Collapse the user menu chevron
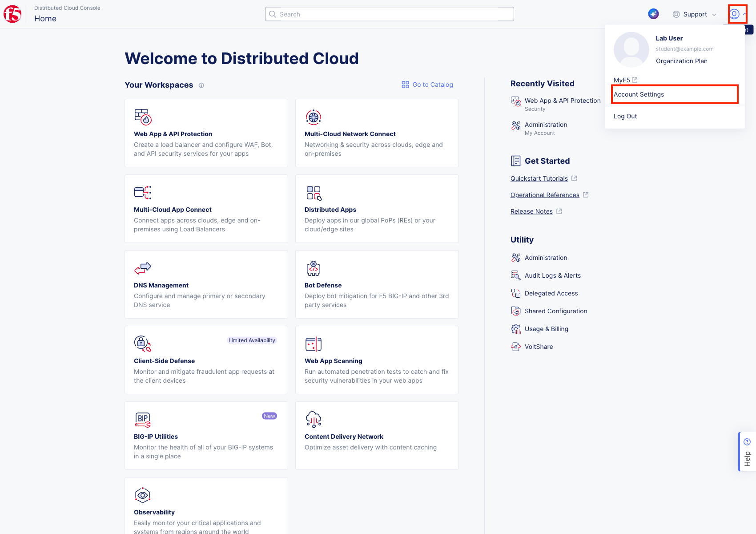The width and height of the screenshot is (756, 534). click(x=744, y=14)
